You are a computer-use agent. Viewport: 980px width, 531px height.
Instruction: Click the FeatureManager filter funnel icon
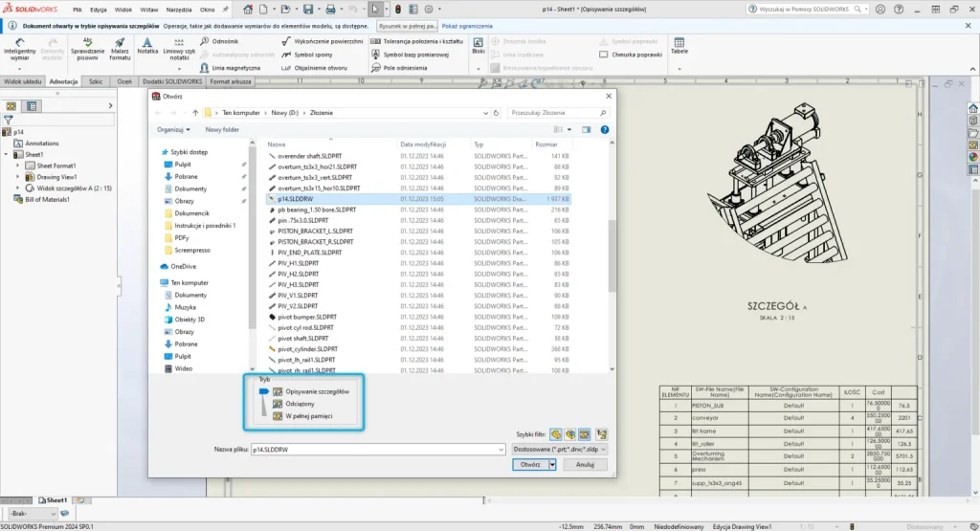(x=8, y=120)
